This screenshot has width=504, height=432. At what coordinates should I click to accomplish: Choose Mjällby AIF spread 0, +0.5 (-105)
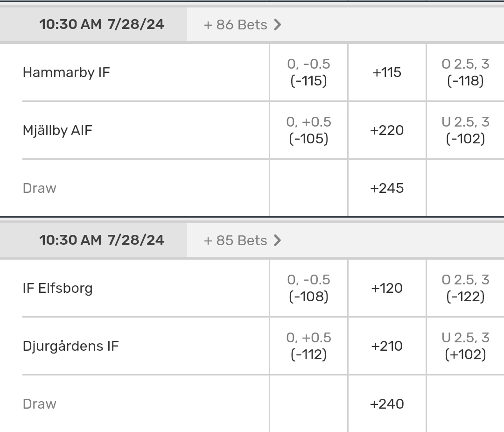(x=308, y=130)
